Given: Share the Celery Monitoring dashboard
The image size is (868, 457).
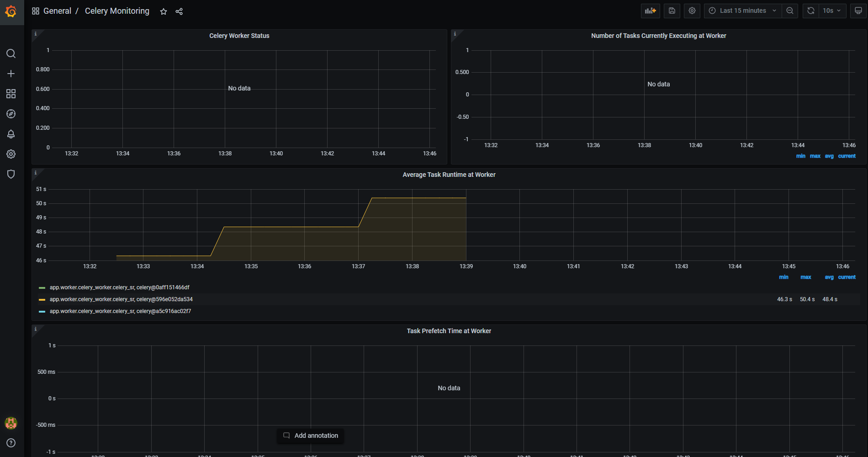Looking at the screenshot, I should pos(179,11).
